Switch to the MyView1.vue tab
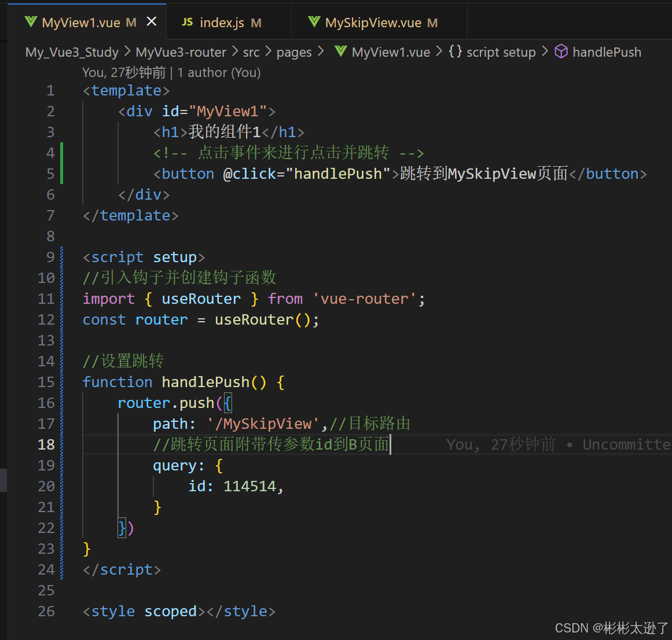This screenshot has height=640, width=672. 87,22
